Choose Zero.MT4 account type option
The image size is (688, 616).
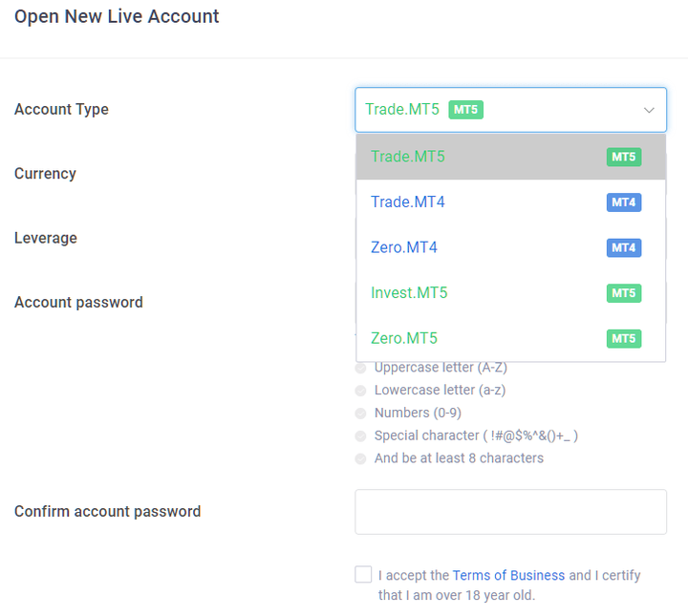510,247
